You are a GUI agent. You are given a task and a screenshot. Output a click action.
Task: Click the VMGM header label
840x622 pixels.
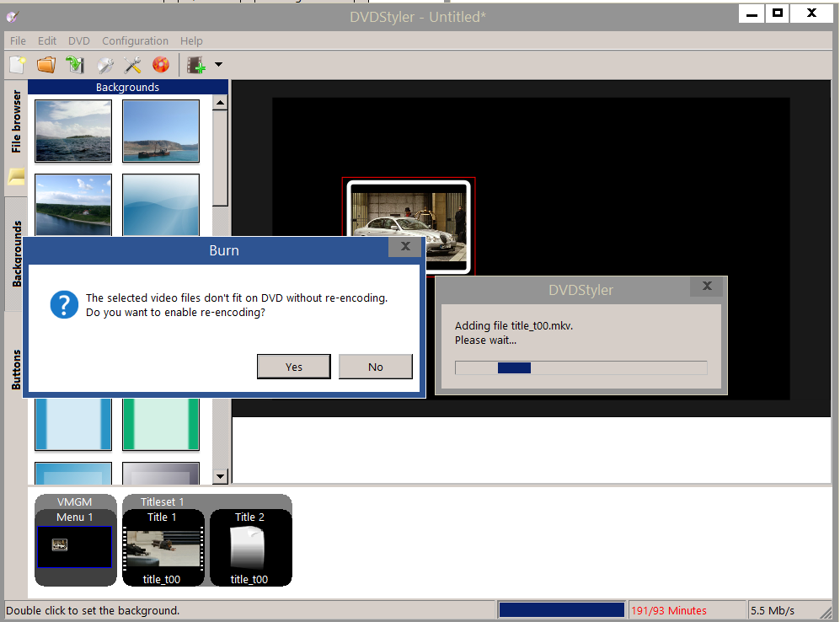(75, 502)
